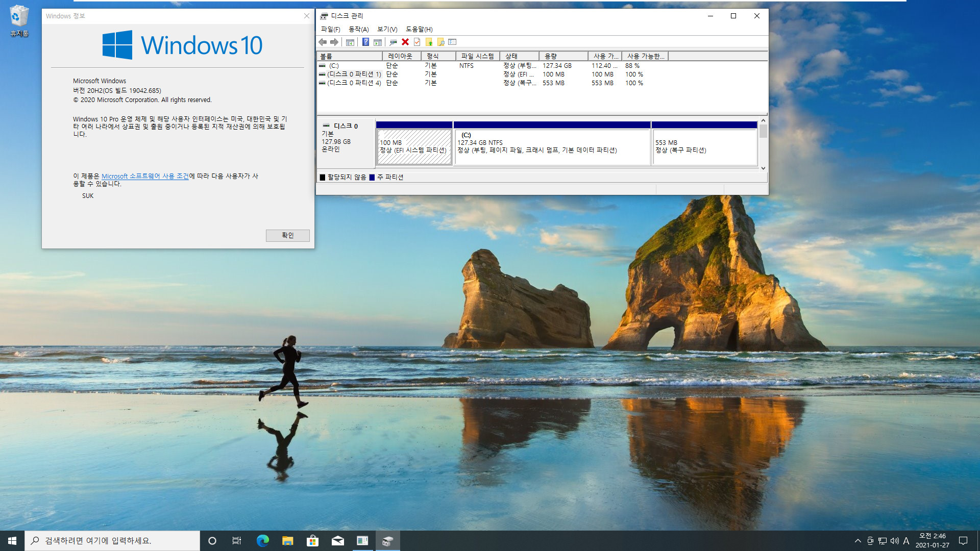Image resolution: width=980 pixels, height=551 pixels.
Task: Click the connect/rescan disk icon in toolbar
Action: coord(393,42)
